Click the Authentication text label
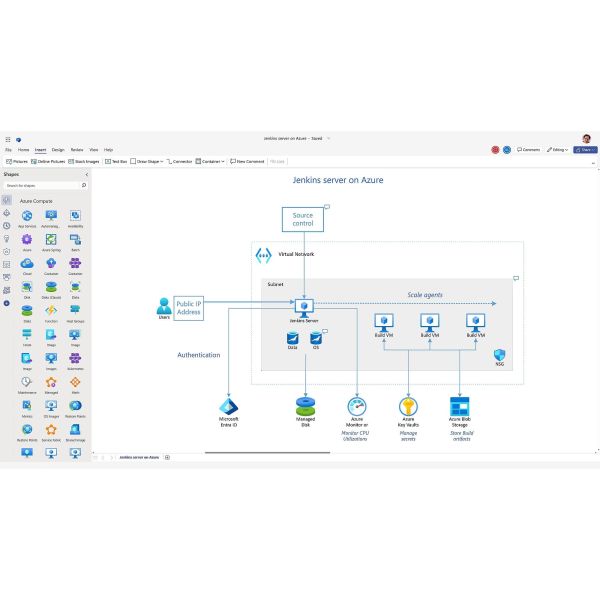The height and width of the screenshot is (600, 600). 199,355
